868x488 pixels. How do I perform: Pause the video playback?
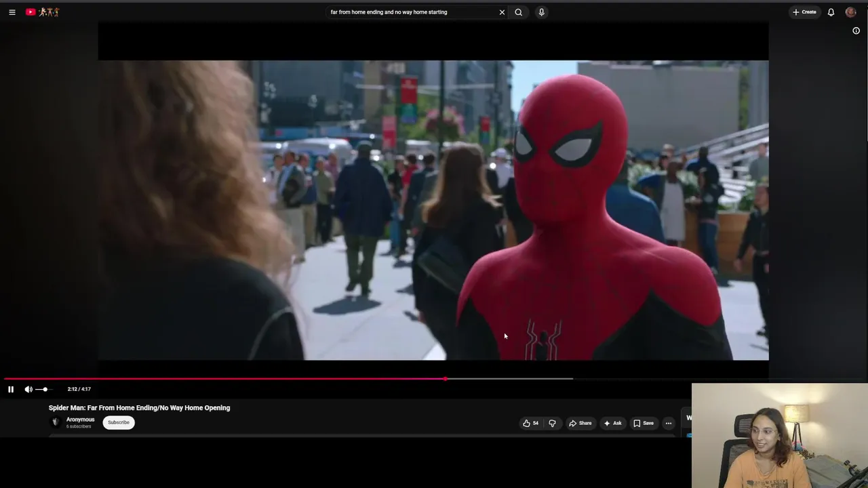point(11,389)
